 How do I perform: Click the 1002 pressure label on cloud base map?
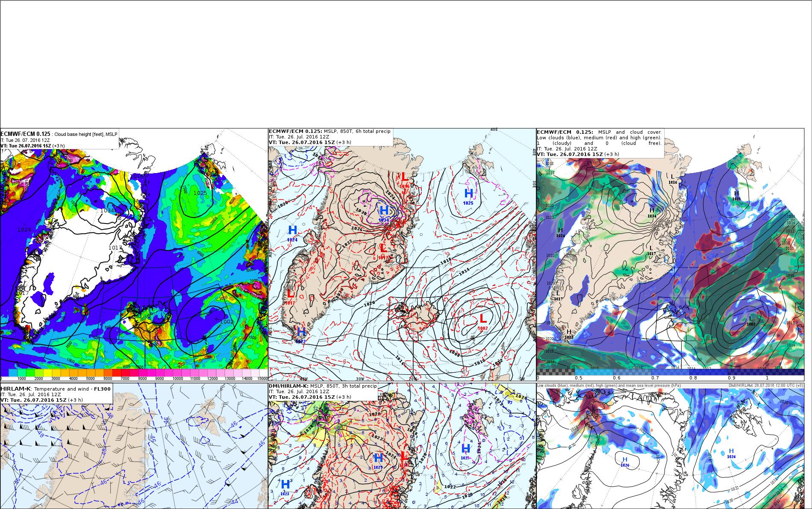point(227,322)
